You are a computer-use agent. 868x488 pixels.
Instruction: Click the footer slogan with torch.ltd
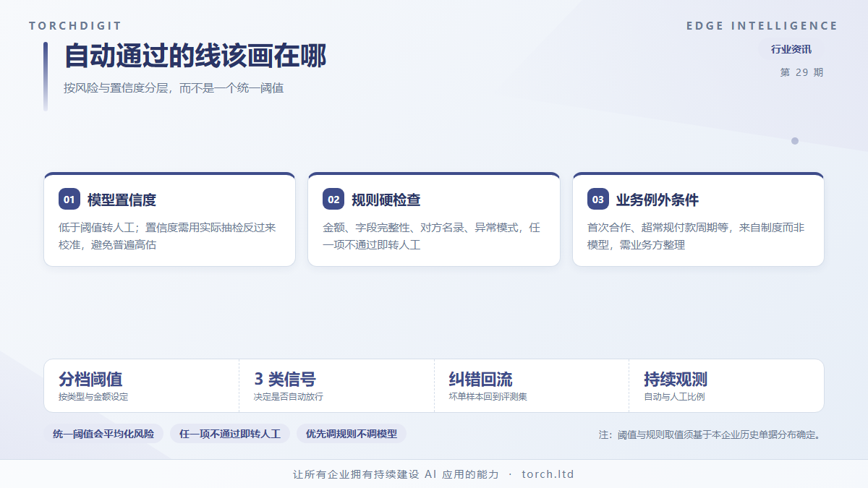[x=434, y=474]
